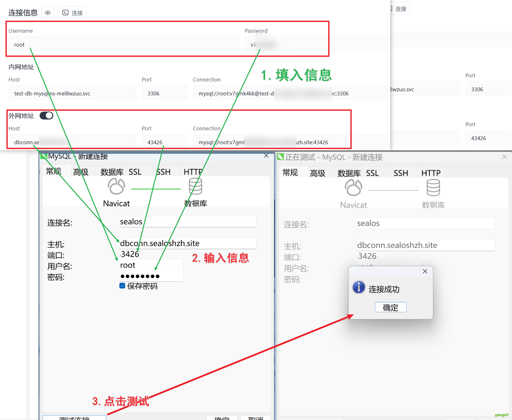Click the Port 3306 field in the background panel

(x=488, y=89)
